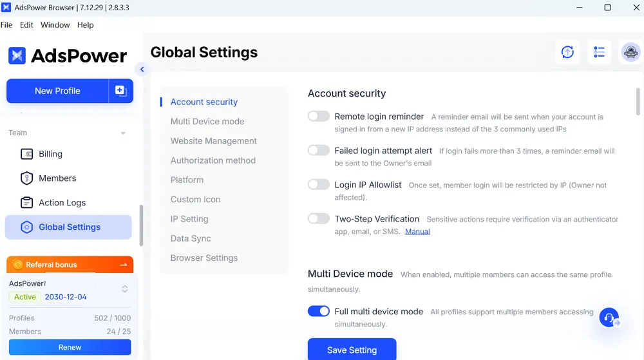Maximize the AdsPower Browser window
The height and width of the screenshot is (360, 644).
tap(607, 7)
